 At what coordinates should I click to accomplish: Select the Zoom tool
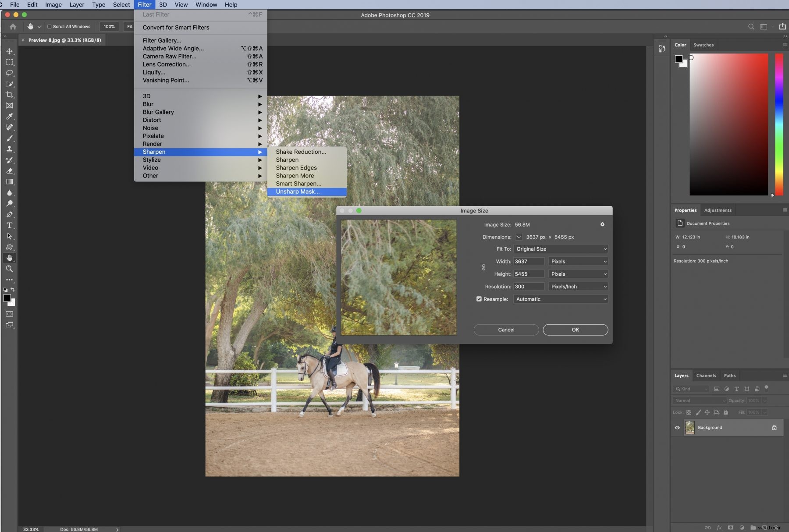coord(10,269)
